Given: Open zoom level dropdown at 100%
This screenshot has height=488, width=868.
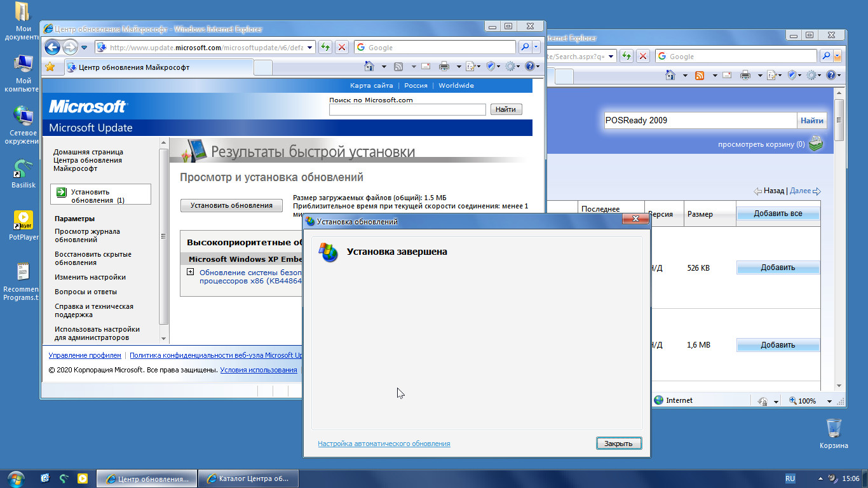Looking at the screenshot, I should coord(829,401).
